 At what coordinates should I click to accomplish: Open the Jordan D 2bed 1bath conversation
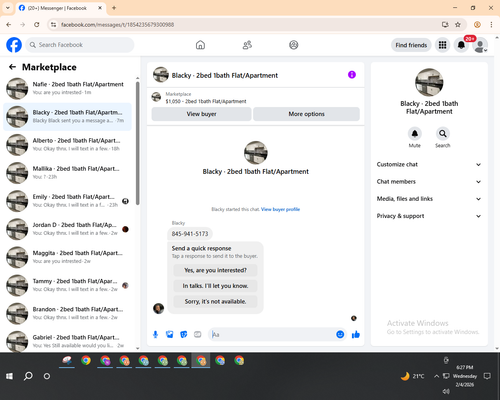pos(68,229)
